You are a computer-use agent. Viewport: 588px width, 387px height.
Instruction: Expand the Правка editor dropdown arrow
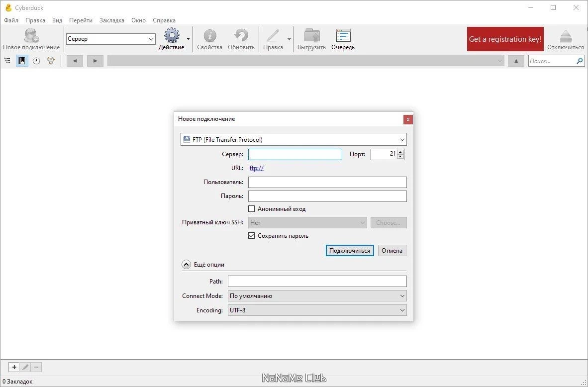289,39
